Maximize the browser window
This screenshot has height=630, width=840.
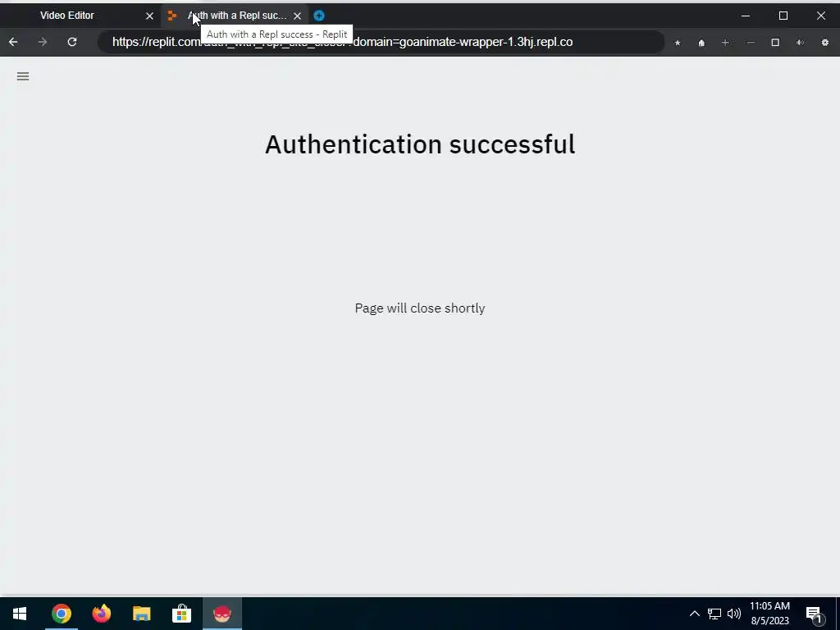783,16
